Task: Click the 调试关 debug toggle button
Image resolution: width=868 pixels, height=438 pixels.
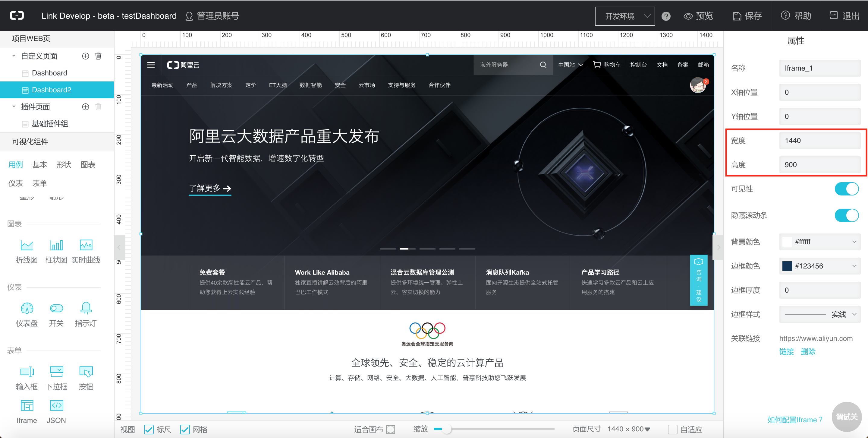Action: click(846, 417)
